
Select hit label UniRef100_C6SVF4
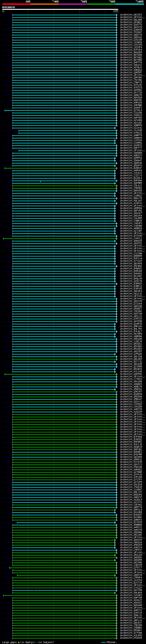131,47
